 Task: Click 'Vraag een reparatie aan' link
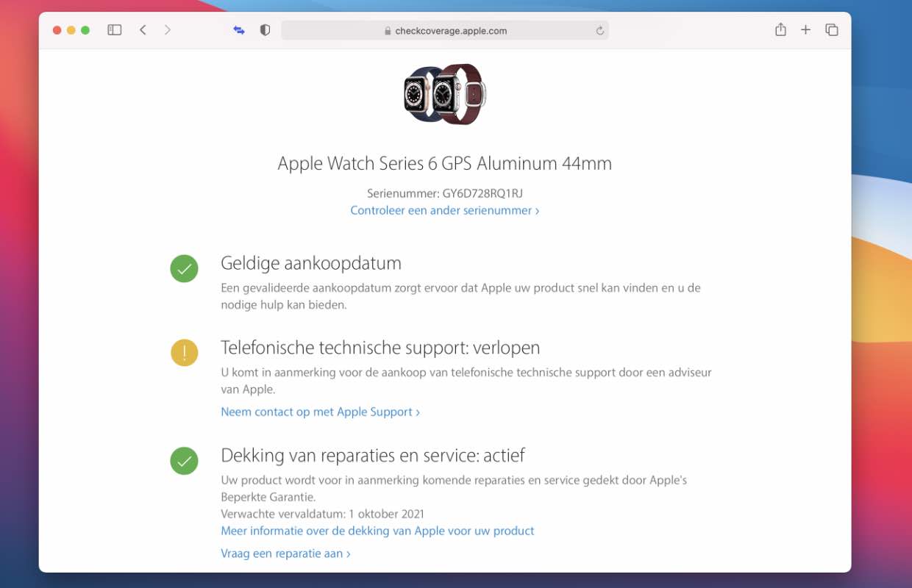click(x=285, y=553)
